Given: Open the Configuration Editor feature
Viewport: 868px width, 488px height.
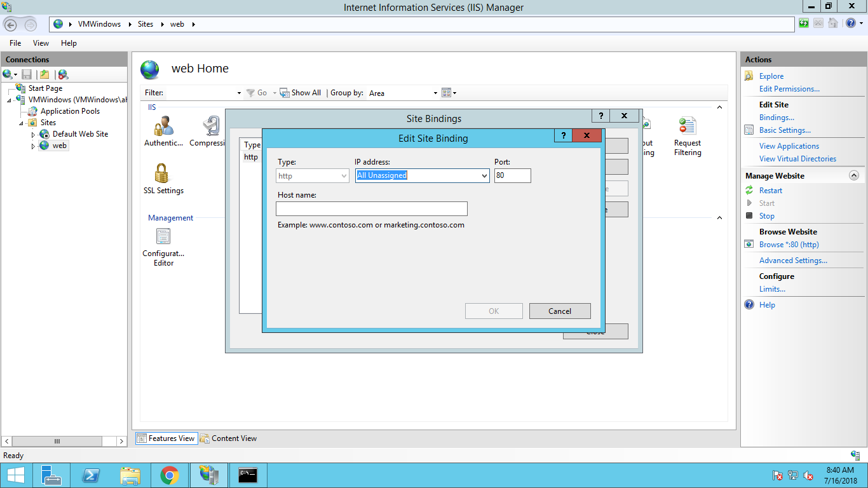Looking at the screenshot, I should click(x=163, y=247).
